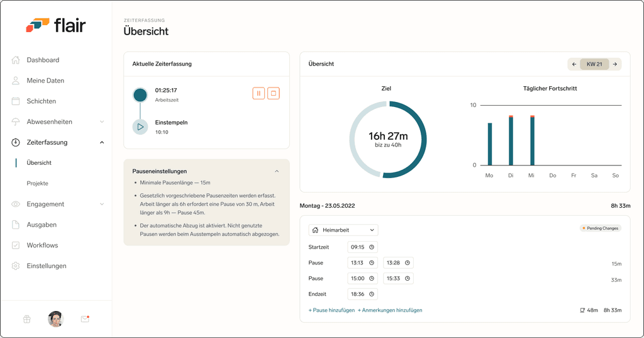Screen dimensions: 644x338
Task: Collapse the Pauseneinstellungen panel
Action: tap(277, 171)
